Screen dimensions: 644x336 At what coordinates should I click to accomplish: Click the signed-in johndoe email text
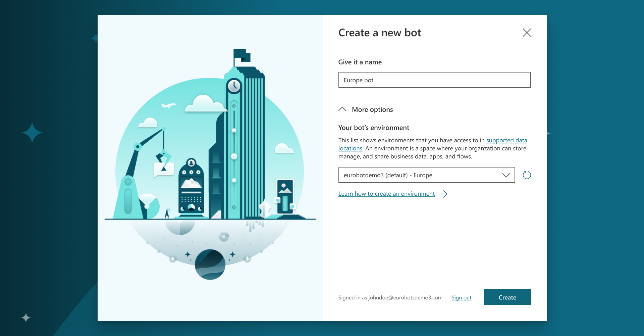[405, 298]
